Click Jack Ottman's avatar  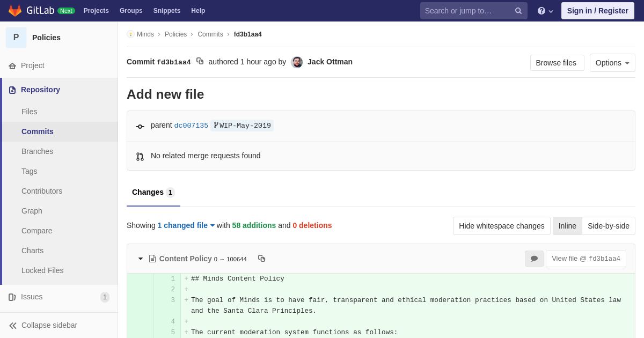tap(297, 62)
